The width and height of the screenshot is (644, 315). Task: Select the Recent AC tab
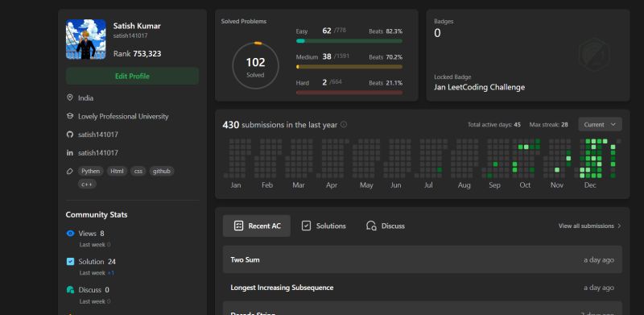click(x=257, y=226)
